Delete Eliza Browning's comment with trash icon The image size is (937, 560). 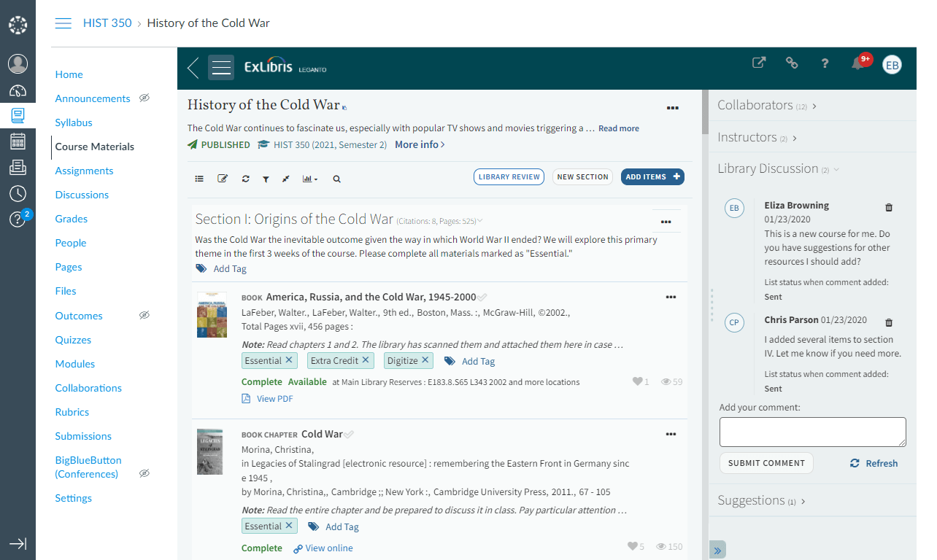click(x=888, y=208)
